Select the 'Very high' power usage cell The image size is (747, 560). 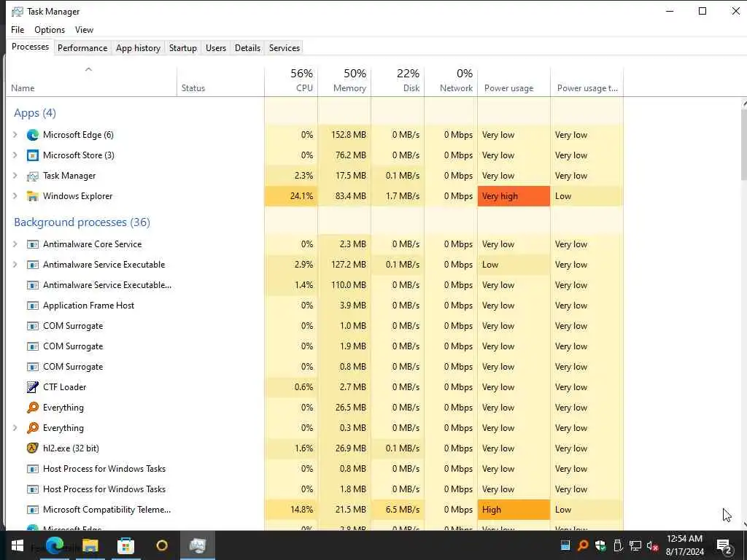[x=514, y=196]
